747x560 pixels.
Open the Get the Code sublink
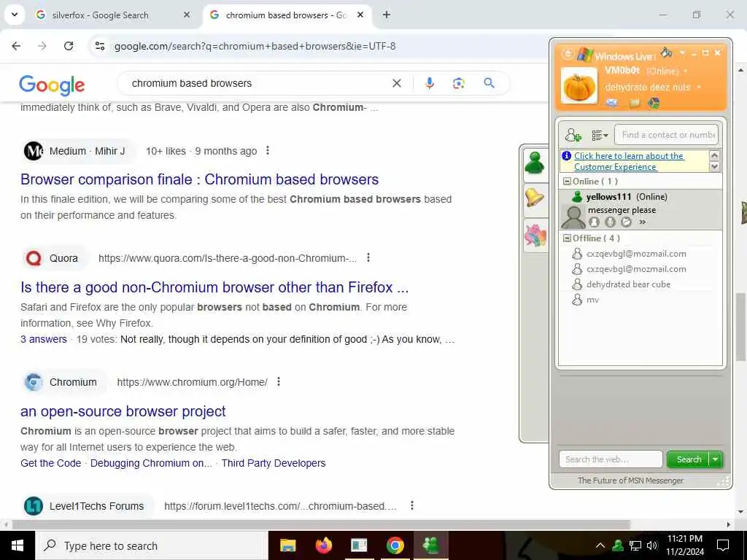(50, 463)
